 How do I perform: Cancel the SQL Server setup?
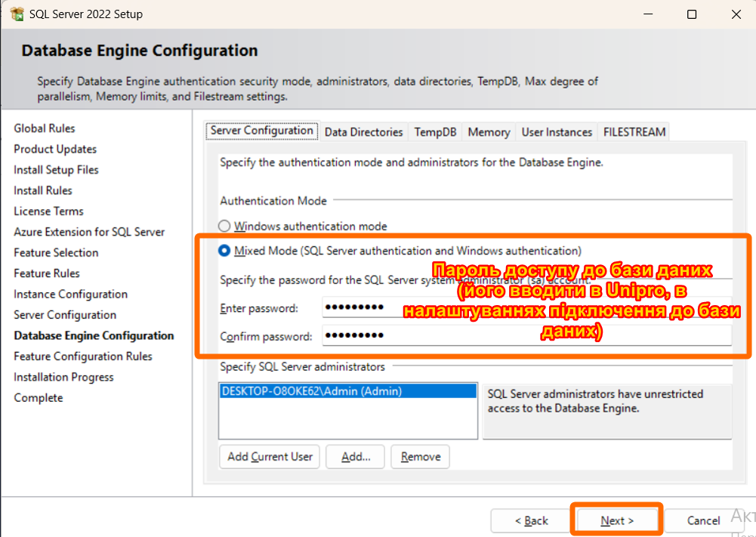pos(703,520)
